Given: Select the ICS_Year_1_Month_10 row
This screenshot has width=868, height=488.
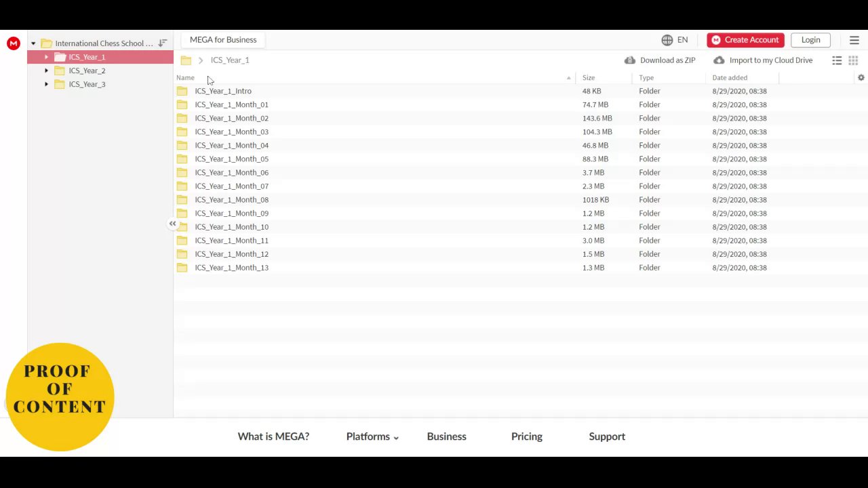Looking at the screenshot, I should pyautogui.click(x=521, y=227).
